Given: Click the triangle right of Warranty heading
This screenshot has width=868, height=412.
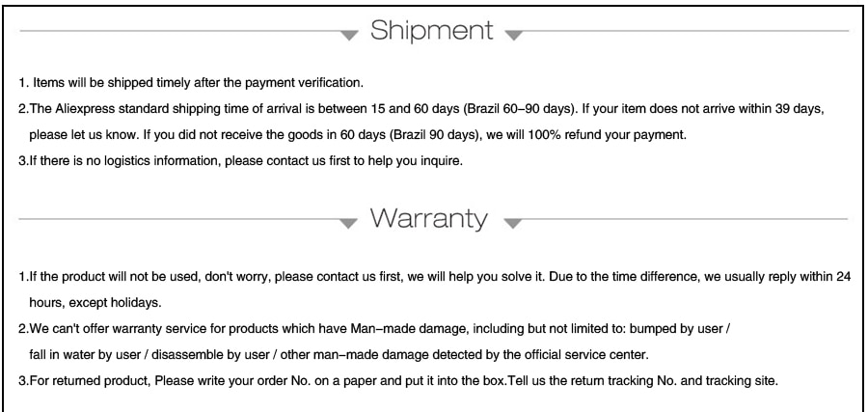Looking at the screenshot, I should [x=513, y=223].
